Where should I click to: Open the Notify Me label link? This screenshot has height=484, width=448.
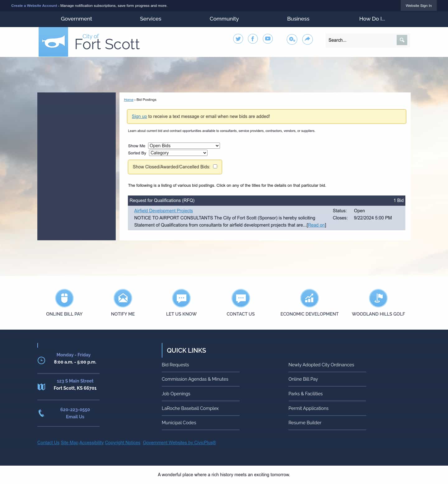123,314
